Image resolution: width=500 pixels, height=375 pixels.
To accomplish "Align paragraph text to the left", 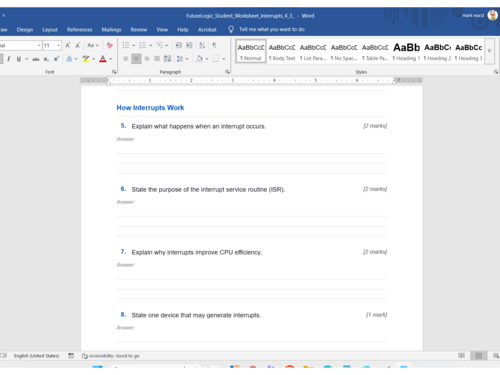I will point(126,59).
